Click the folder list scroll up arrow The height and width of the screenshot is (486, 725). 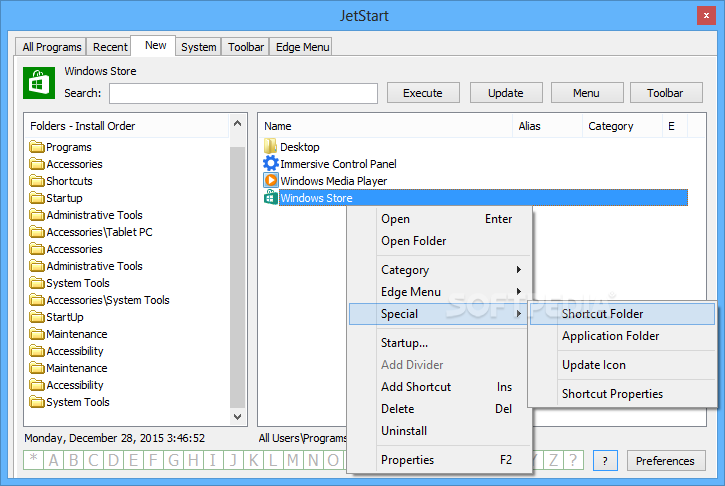click(238, 123)
